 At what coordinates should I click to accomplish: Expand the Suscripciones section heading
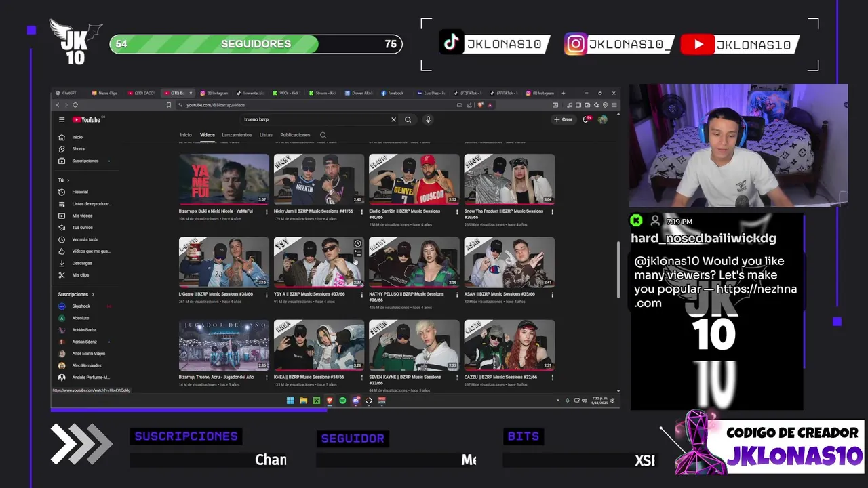click(76, 294)
